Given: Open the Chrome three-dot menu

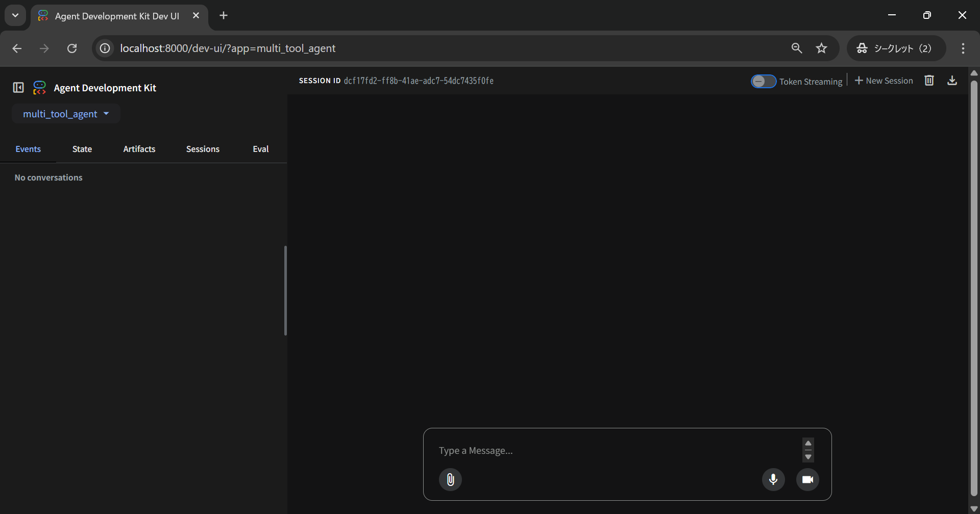Looking at the screenshot, I should (963, 48).
